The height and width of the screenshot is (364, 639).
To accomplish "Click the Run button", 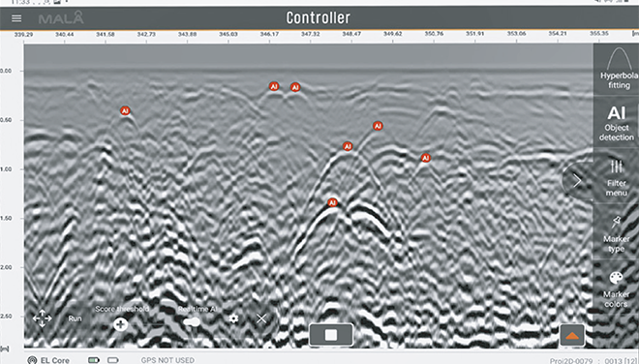I will click(x=75, y=318).
